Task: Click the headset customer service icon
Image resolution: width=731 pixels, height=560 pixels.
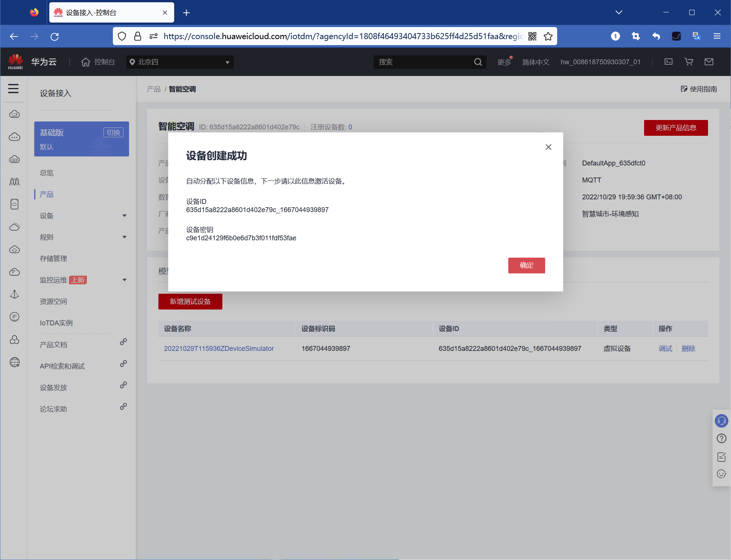Action: [x=721, y=421]
